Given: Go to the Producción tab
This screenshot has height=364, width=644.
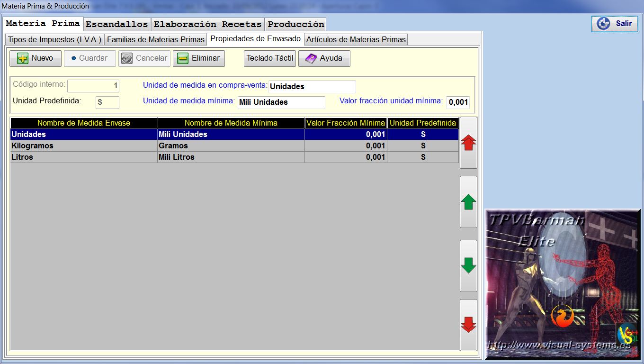Looking at the screenshot, I should [295, 24].
